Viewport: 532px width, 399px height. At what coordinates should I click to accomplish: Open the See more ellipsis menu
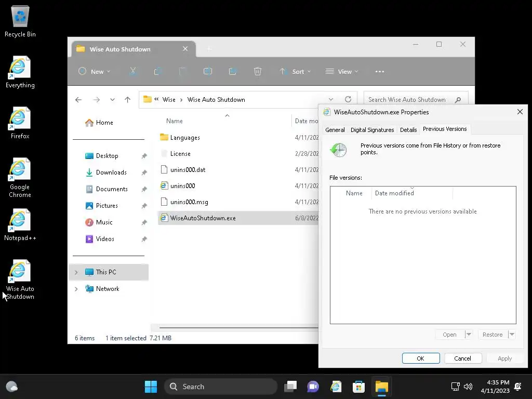point(380,72)
